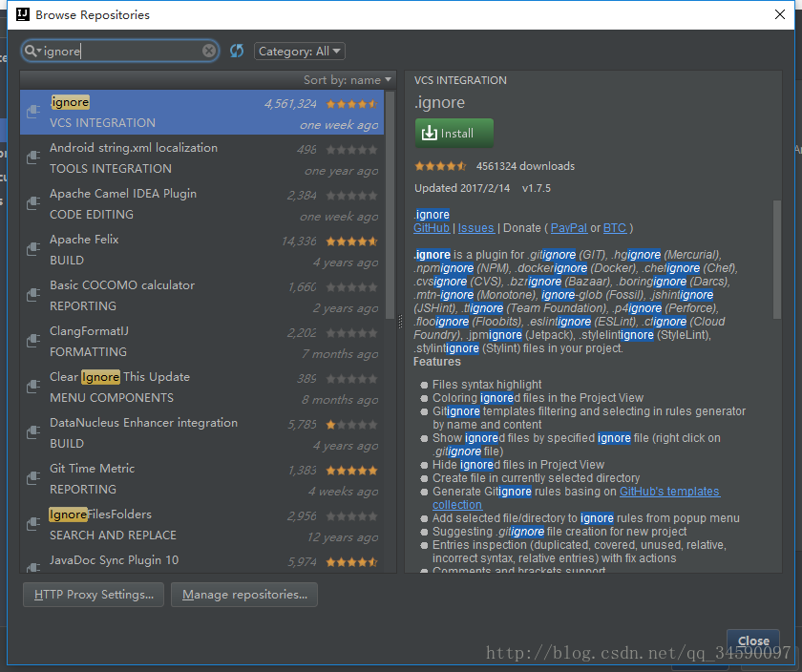Open the Category: All dropdown
Viewport: 802px width, 672px height.
pos(300,52)
